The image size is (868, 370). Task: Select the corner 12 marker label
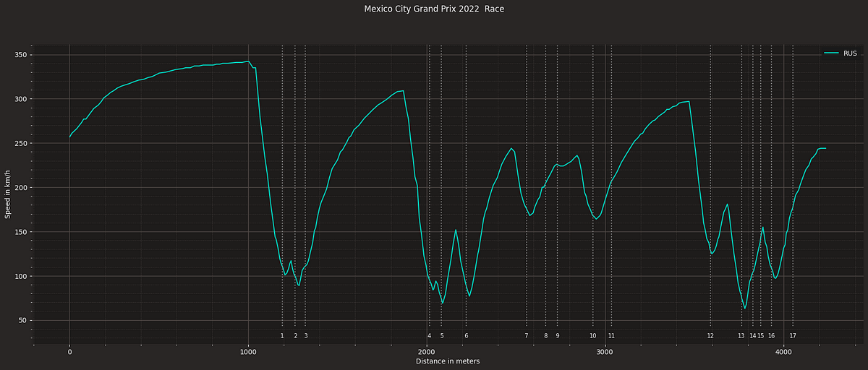pyautogui.click(x=710, y=336)
